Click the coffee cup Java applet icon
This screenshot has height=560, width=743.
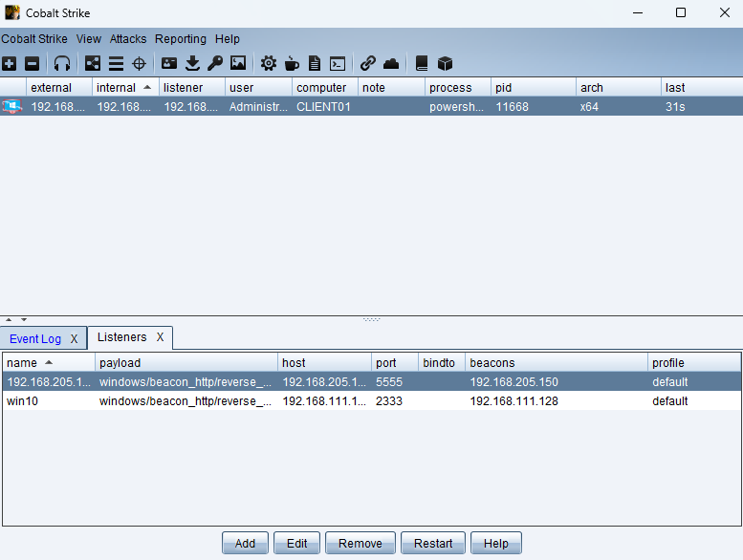pos(292,63)
